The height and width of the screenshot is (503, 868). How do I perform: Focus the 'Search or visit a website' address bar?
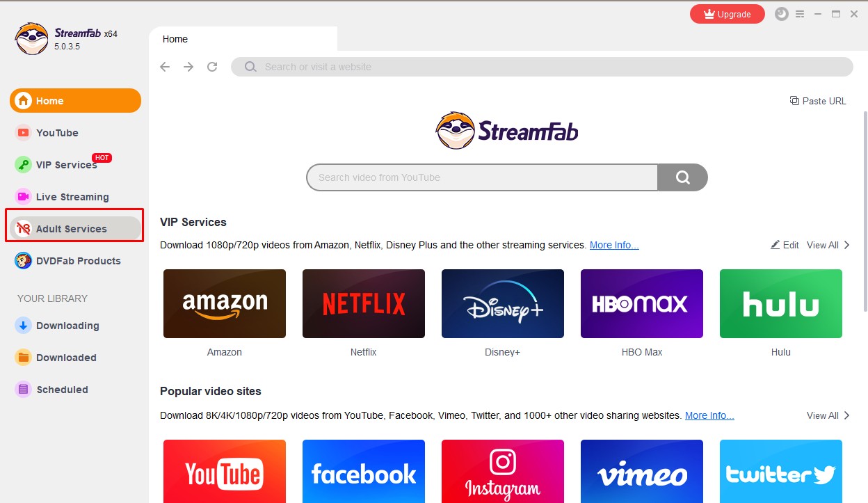[542, 67]
